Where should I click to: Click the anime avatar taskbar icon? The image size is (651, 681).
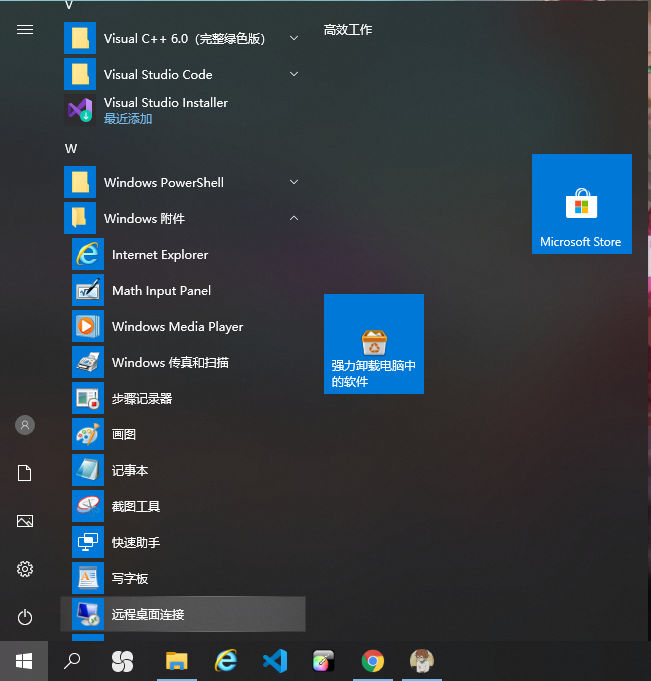pyautogui.click(x=422, y=661)
